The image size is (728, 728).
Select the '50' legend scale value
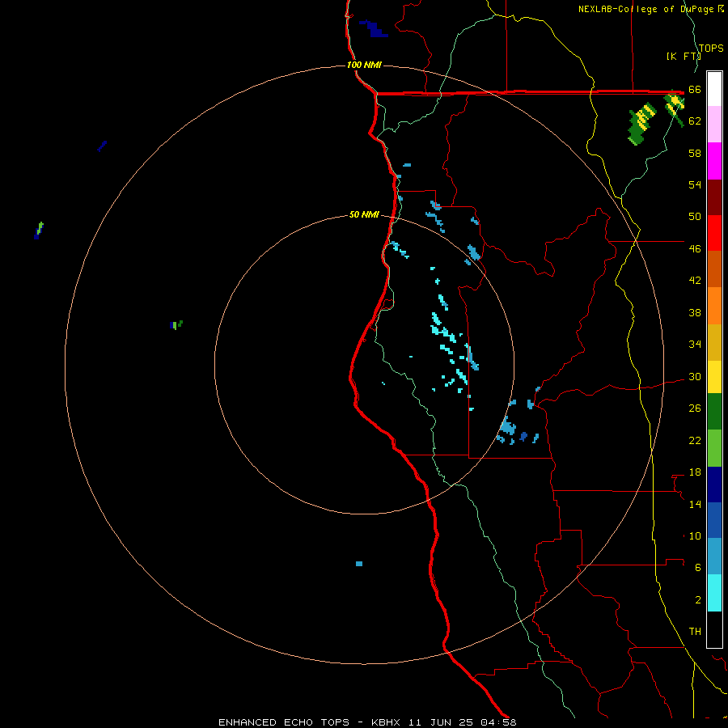[695, 217]
